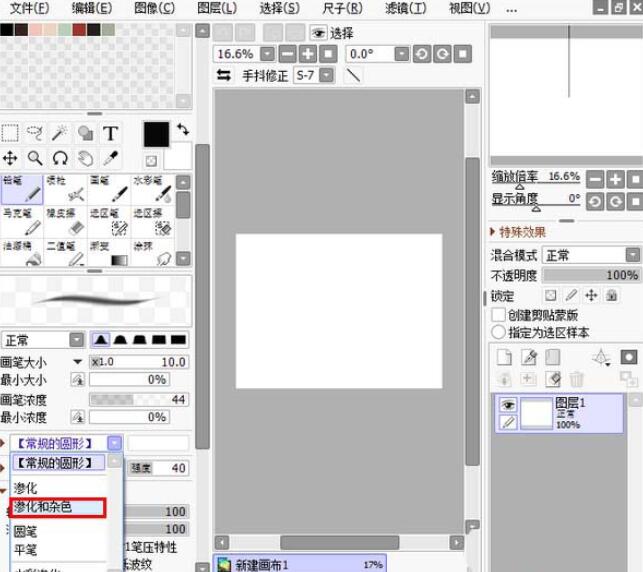Viewport: 643px width, 572px height.
Task: Select the zoom magnifier tool
Action: click(x=35, y=158)
